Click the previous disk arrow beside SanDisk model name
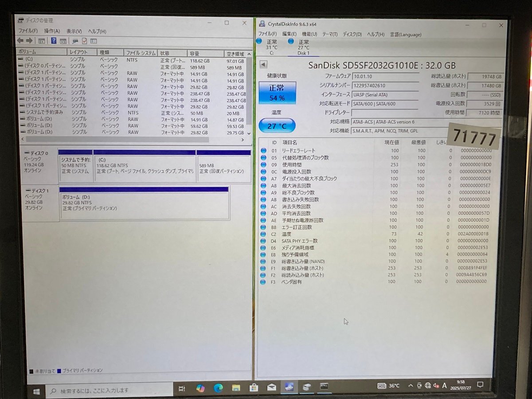The width and height of the screenshot is (532, 399). (x=263, y=65)
